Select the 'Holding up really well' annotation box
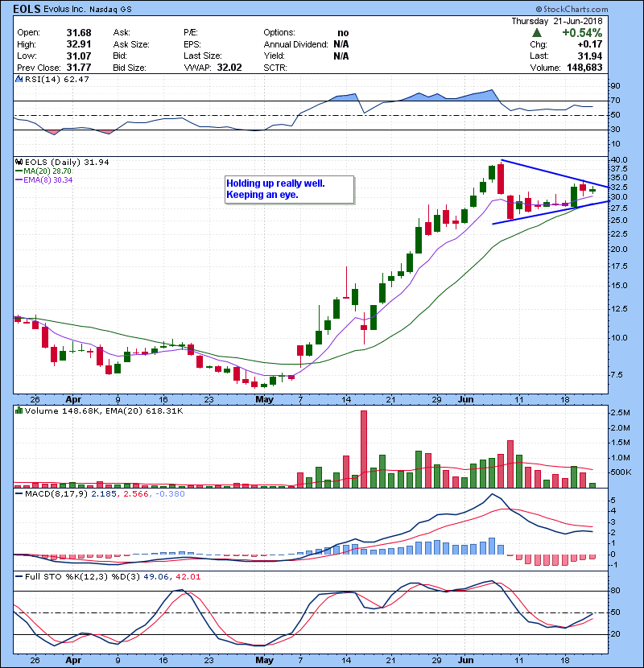Viewport: 644px width, 668px height. point(287,189)
